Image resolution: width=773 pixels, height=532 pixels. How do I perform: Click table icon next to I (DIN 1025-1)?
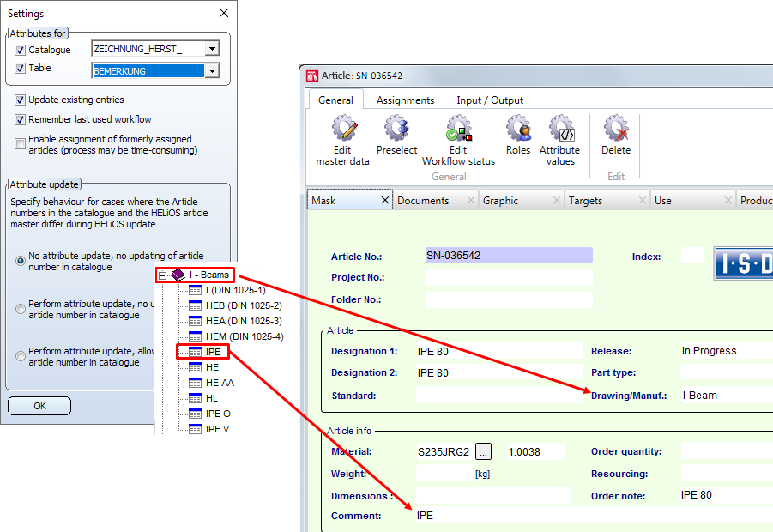tap(196, 290)
